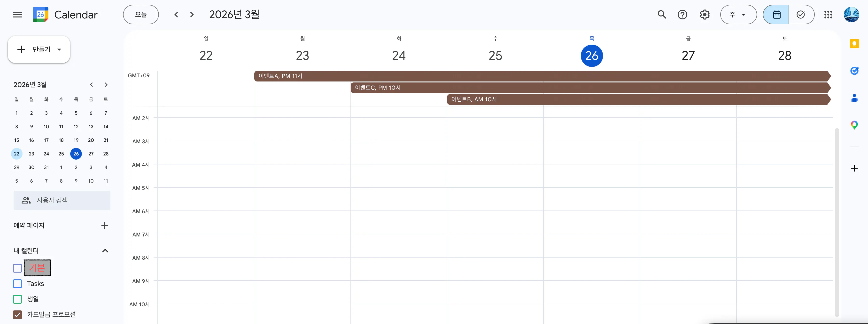Click the Google Calendar logo
The height and width of the screenshot is (324, 868).
pyautogui.click(x=40, y=15)
